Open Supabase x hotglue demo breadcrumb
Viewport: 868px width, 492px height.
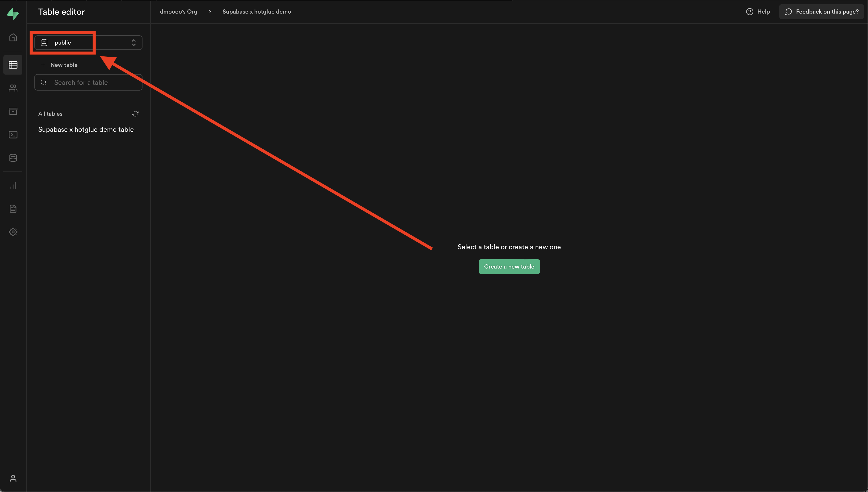point(257,11)
